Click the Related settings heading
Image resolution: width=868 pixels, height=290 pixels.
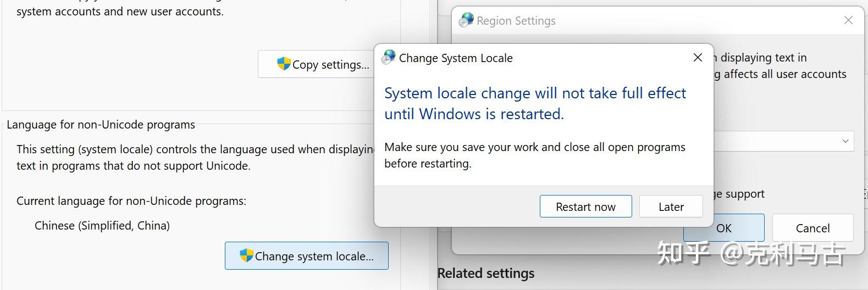[x=486, y=274]
